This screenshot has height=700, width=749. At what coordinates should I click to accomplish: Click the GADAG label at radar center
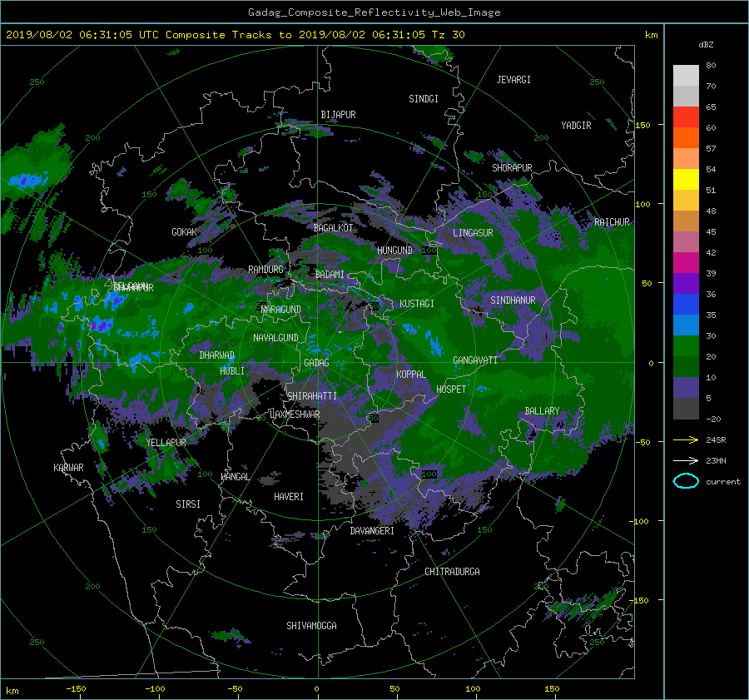316,363
